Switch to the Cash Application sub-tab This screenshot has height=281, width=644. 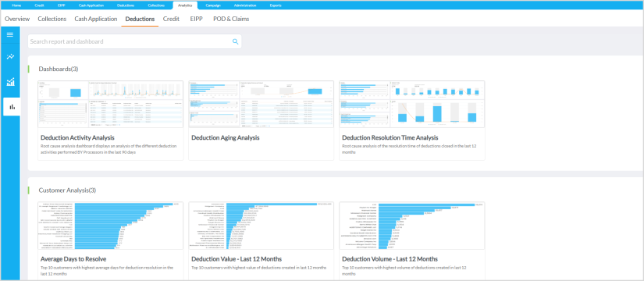pyautogui.click(x=96, y=19)
